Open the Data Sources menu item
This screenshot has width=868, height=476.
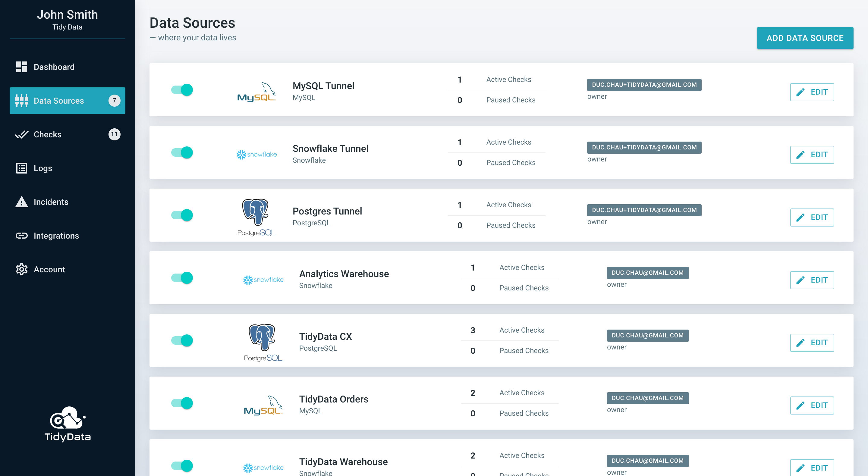(x=59, y=101)
